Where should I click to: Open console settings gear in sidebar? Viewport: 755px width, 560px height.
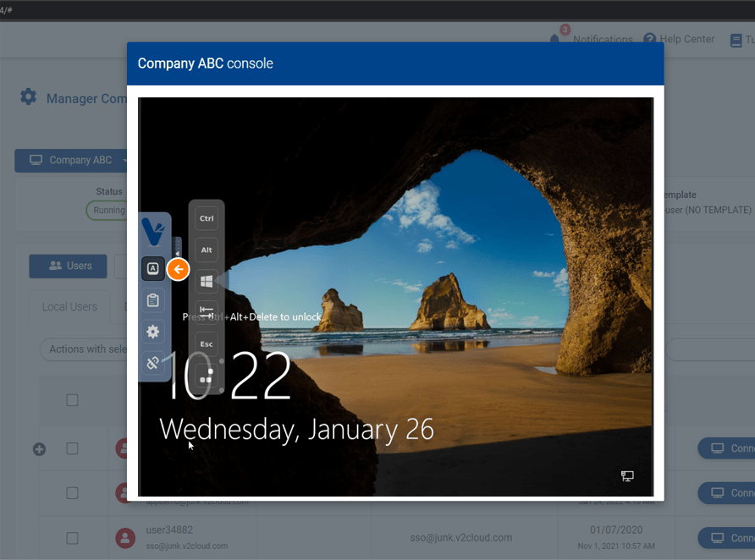point(153,332)
